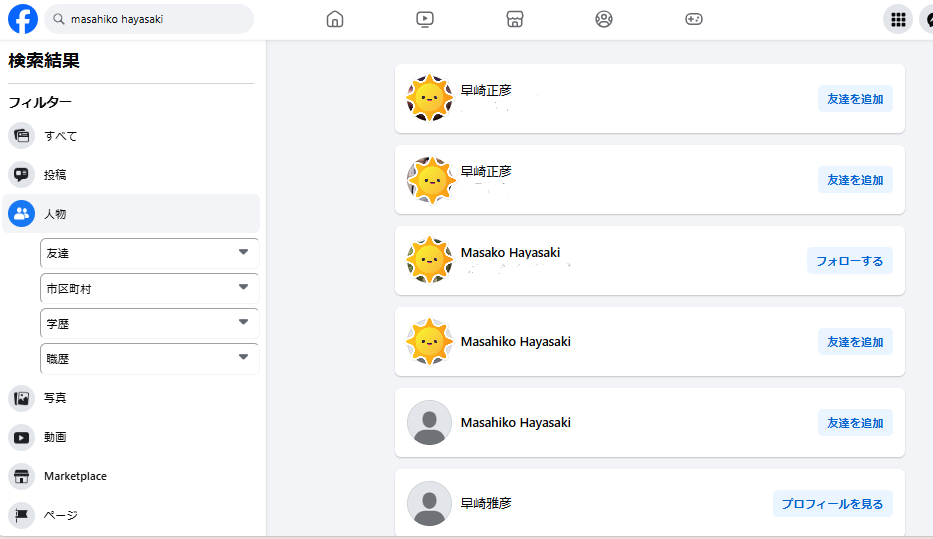The image size is (933, 539).
Task: Open first 早崎正彦 name link
Action: [486, 90]
